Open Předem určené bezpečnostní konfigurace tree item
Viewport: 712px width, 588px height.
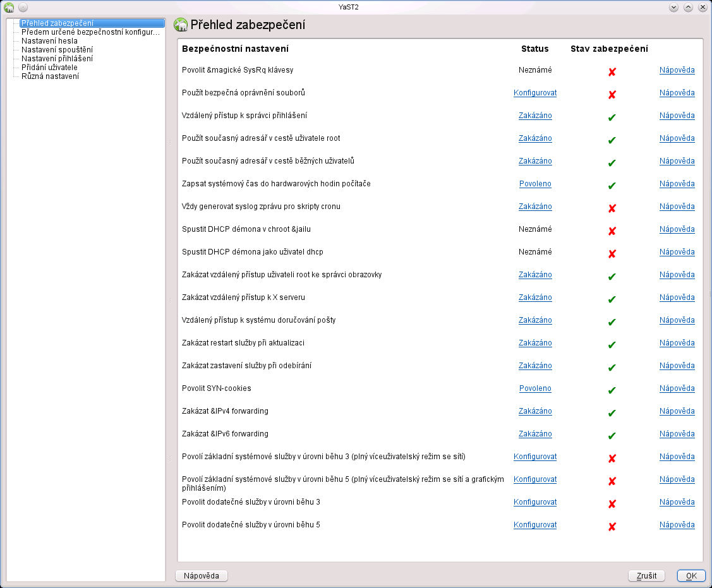click(x=90, y=32)
